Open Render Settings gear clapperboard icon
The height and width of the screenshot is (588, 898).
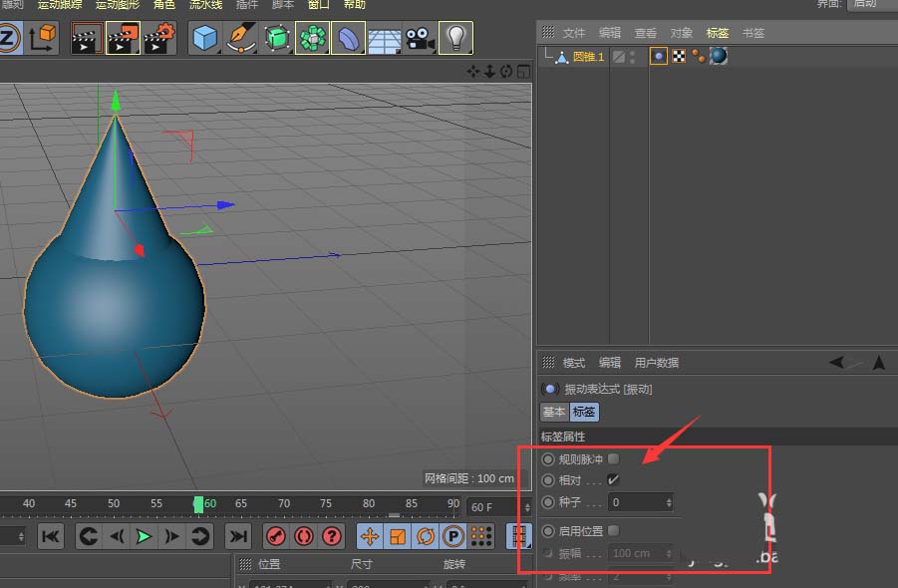(x=158, y=38)
